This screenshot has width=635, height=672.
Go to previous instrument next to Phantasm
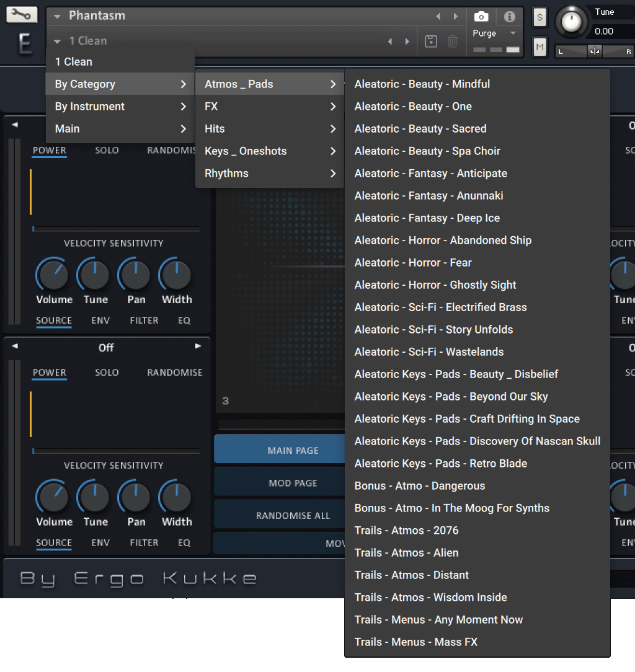[x=438, y=16]
